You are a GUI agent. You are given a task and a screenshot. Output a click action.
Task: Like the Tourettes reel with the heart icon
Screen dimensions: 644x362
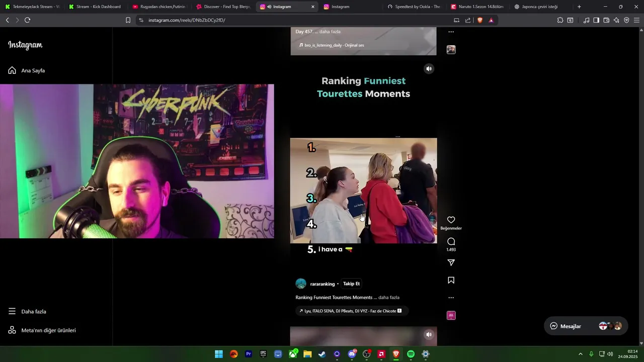(x=451, y=220)
